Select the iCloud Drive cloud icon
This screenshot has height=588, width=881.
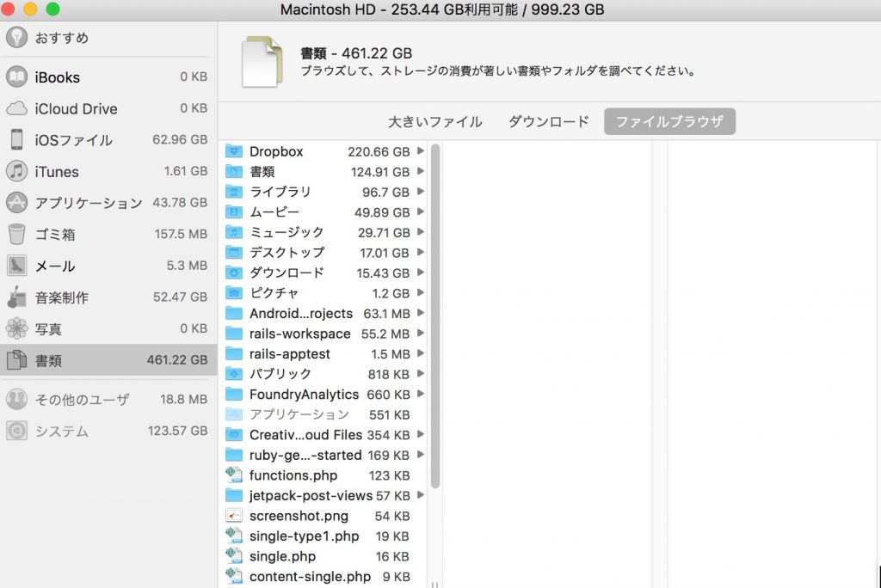(17, 109)
